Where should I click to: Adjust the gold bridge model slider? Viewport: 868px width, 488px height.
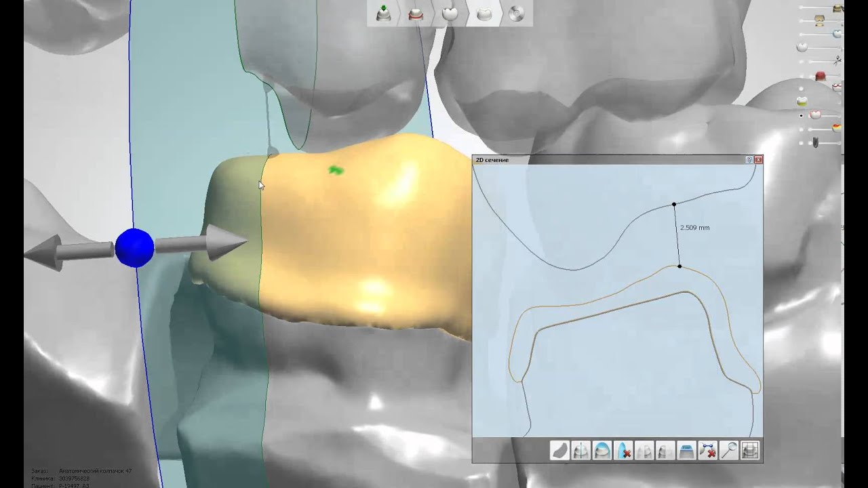pyautogui.click(x=838, y=9)
